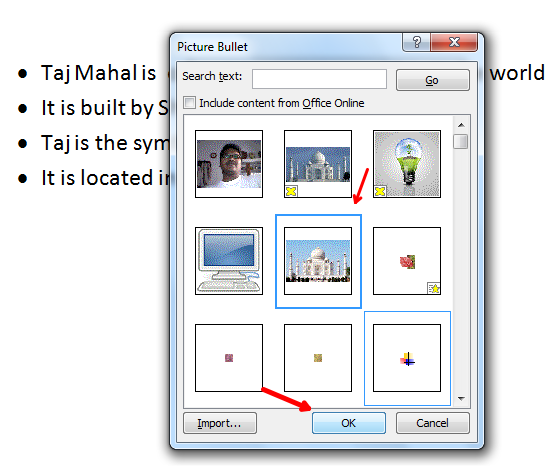Click the scrollbar down arrow
555x466 pixels.
tap(461, 398)
